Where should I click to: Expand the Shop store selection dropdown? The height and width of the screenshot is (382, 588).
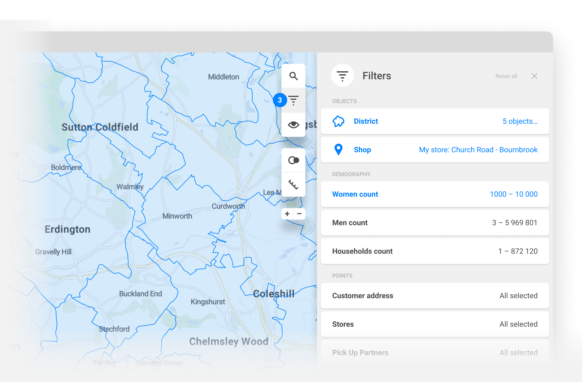(x=478, y=150)
